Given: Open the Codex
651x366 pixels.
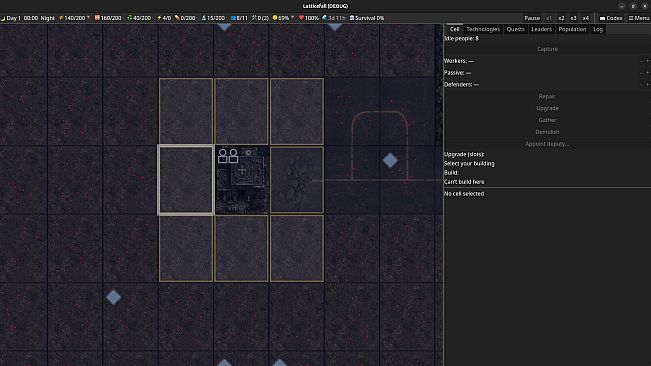Looking at the screenshot, I should click(611, 18).
